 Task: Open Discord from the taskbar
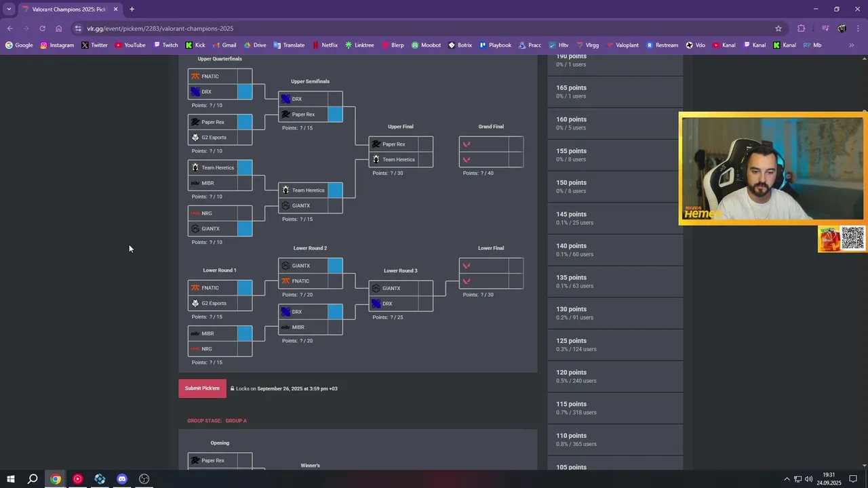point(122,479)
